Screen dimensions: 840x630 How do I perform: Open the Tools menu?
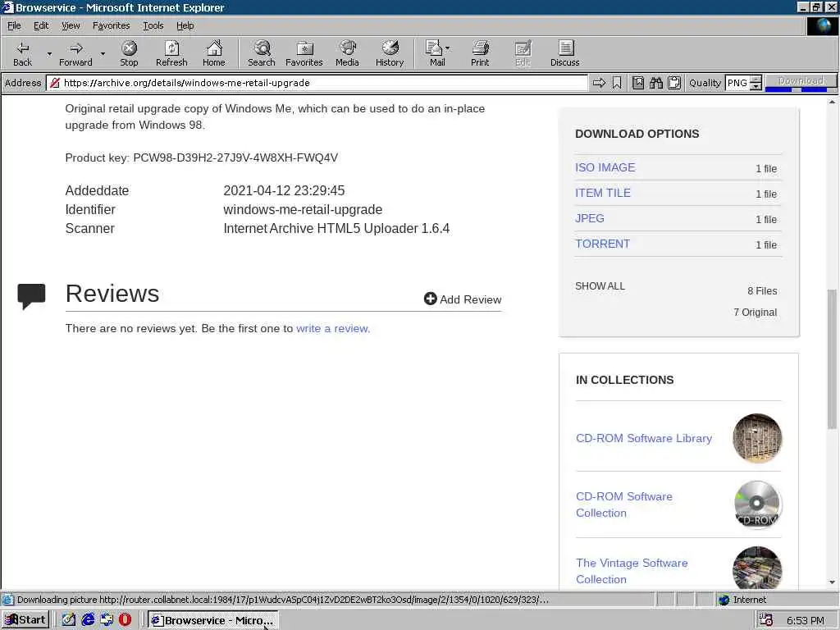tap(153, 25)
